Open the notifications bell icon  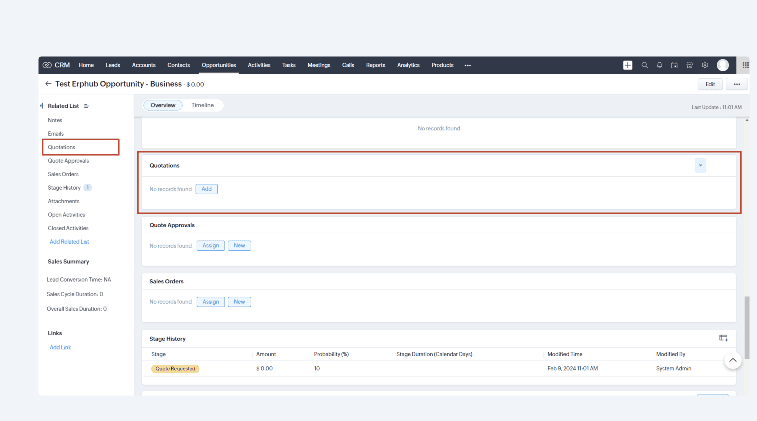(659, 65)
